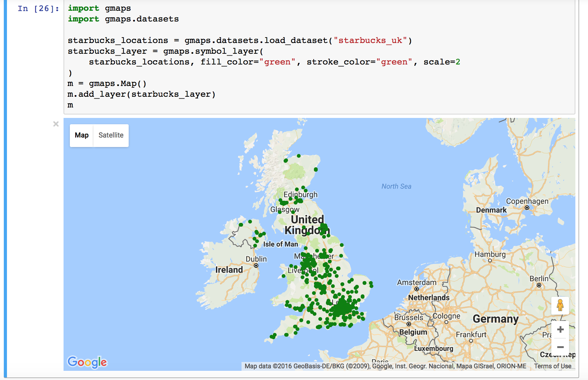This screenshot has width=588, height=380.
Task: Click the Brussels city marker
Action: (x=409, y=324)
